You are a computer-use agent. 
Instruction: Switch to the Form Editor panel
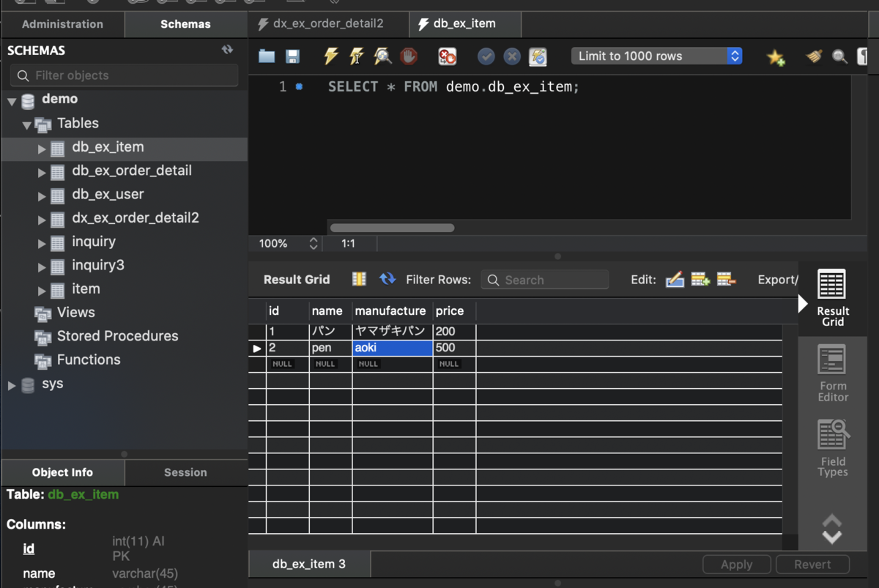coord(832,373)
